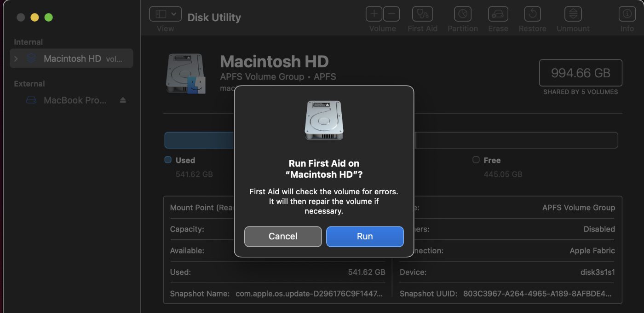The width and height of the screenshot is (644, 313).
Task: Click the Erase toolbar icon
Action: pyautogui.click(x=498, y=14)
